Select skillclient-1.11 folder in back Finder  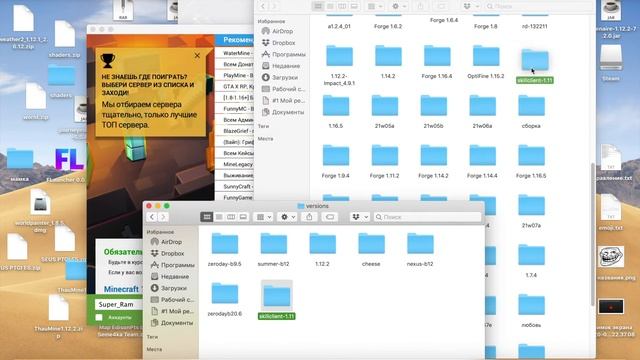535,66
